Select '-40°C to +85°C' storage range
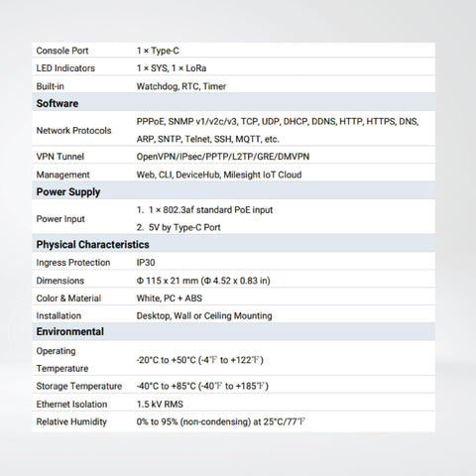476x476 pixels. 202,386
